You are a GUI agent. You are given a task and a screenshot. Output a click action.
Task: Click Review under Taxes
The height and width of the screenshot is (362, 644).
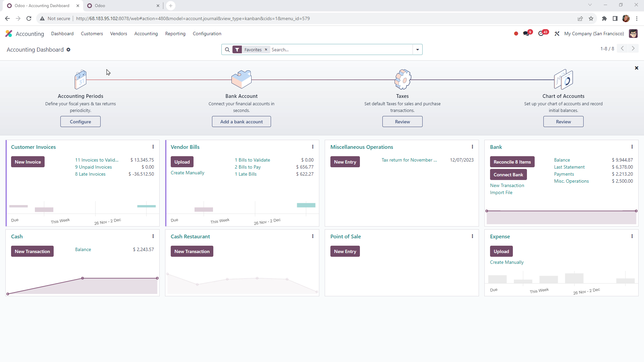(402, 122)
